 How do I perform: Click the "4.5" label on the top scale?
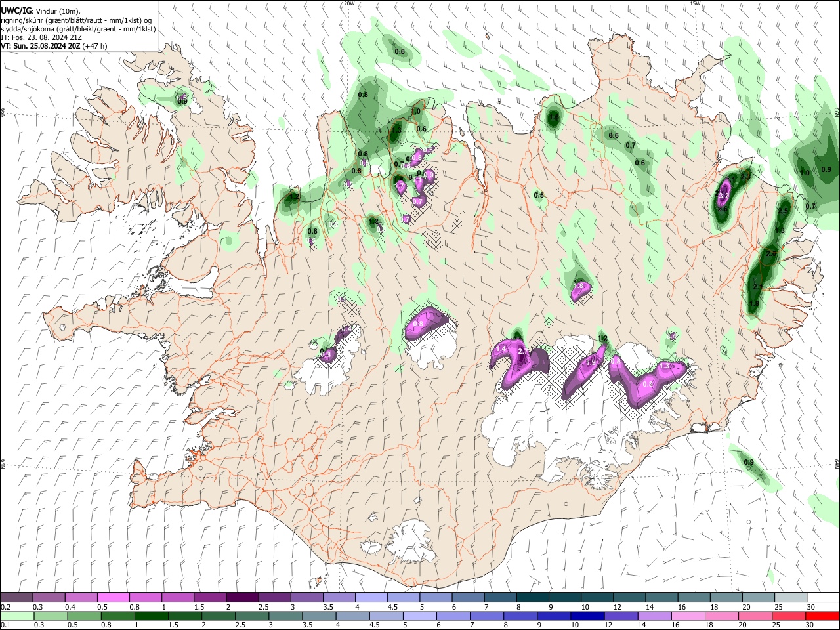(x=392, y=607)
